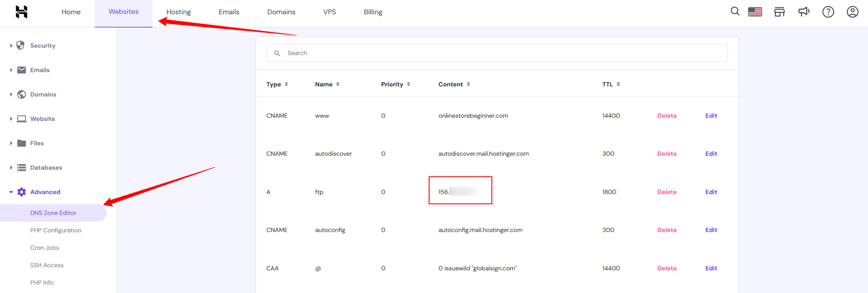Open announcements megaphone icon
The width and height of the screenshot is (868, 293).
click(804, 12)
